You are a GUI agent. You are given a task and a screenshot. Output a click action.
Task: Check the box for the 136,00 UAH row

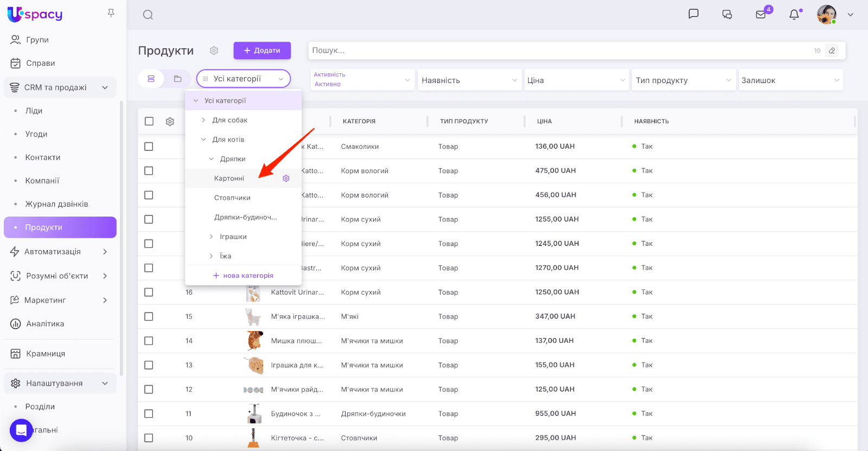coord(149,147)
